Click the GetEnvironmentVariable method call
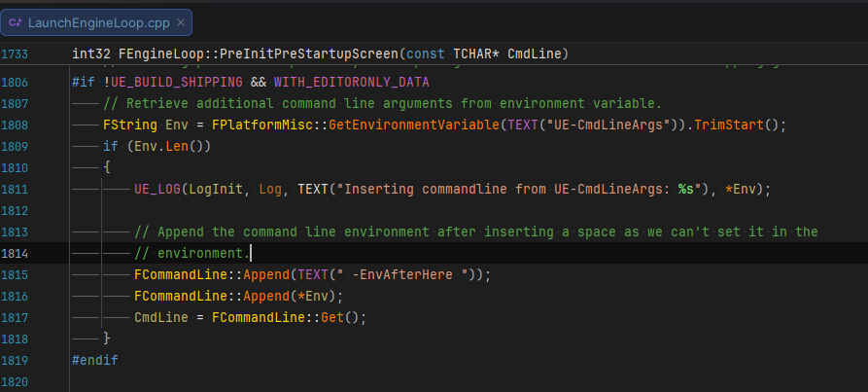This screenshot has width=868, height=392. coord(414,125)
